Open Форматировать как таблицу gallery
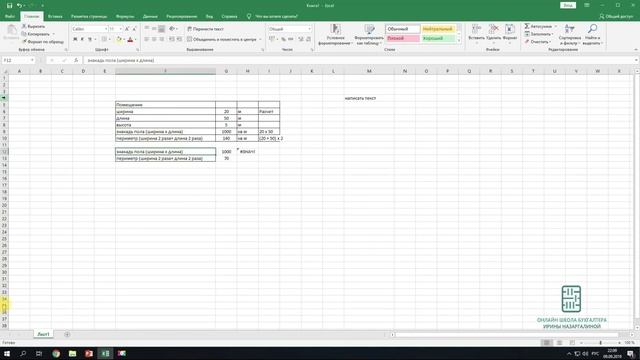The image size is (640, 360). (369, 35)
